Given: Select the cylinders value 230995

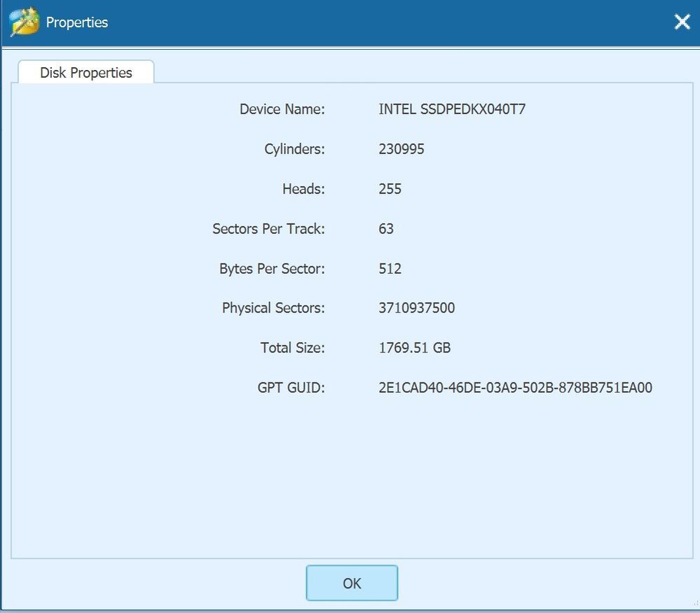Looking at the screenshot, I should coord(402,149).
